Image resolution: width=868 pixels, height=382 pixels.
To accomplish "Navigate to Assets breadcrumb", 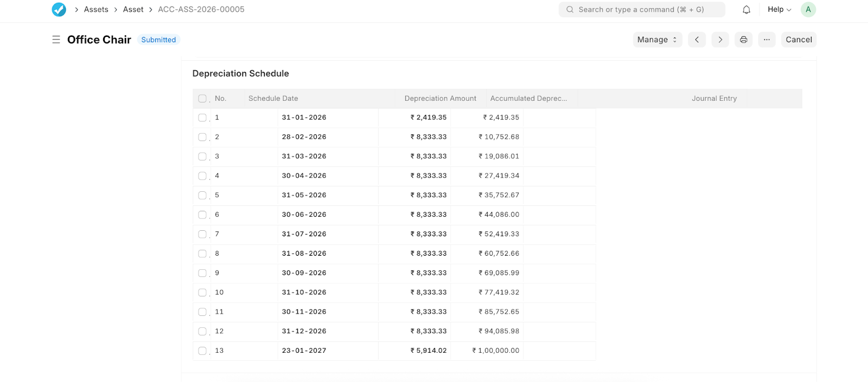I will click(96, 10).
